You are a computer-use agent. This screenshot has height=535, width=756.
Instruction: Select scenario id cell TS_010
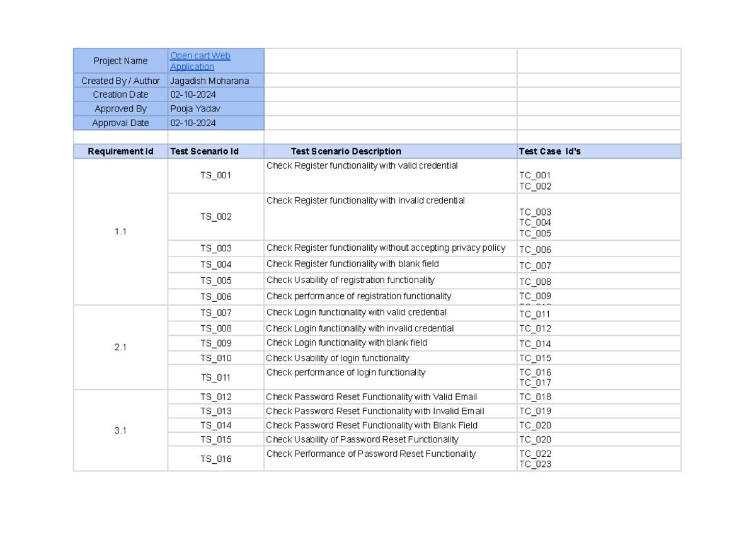(x=215, y=358)
